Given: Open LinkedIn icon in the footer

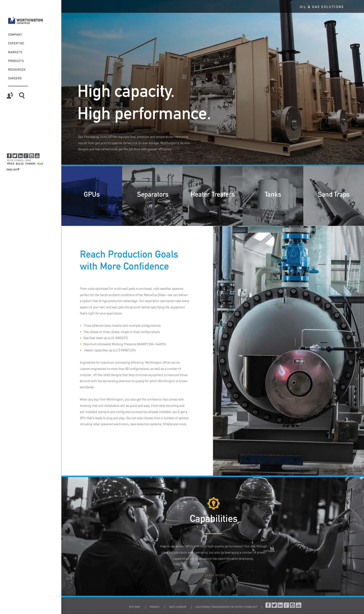Looking at the screenshot, I should pyautogui.click(x=280, y=605).
